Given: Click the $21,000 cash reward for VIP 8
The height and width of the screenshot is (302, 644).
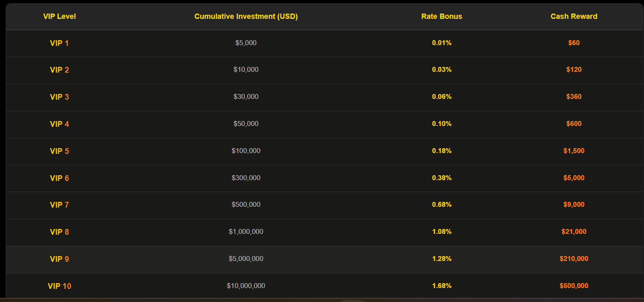Looking at the screenshot, I should tap(573, 231).
